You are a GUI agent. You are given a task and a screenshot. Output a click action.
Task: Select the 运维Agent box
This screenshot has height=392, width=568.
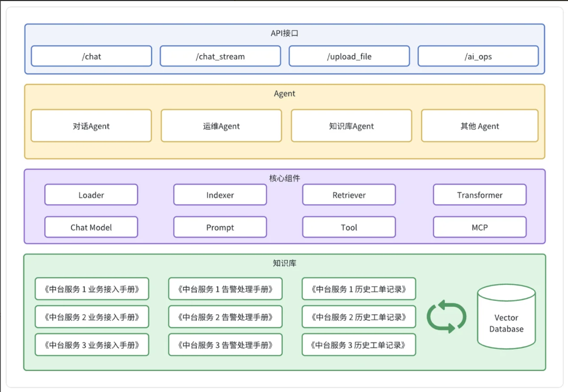(x=221, y=126)
